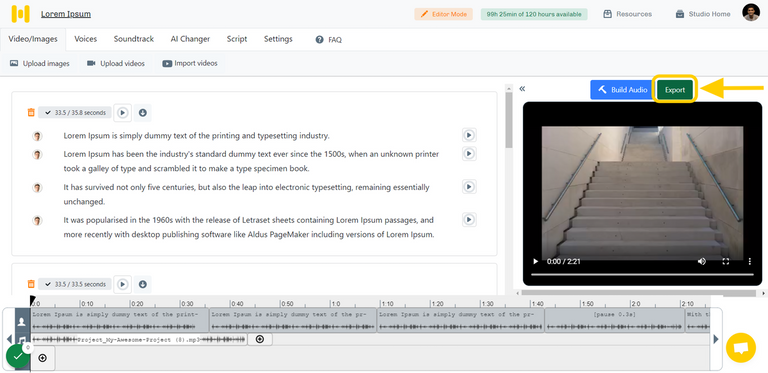This screenshot has width=768, height=373.
Task: Open the Script tab
Action: (237, 39)
